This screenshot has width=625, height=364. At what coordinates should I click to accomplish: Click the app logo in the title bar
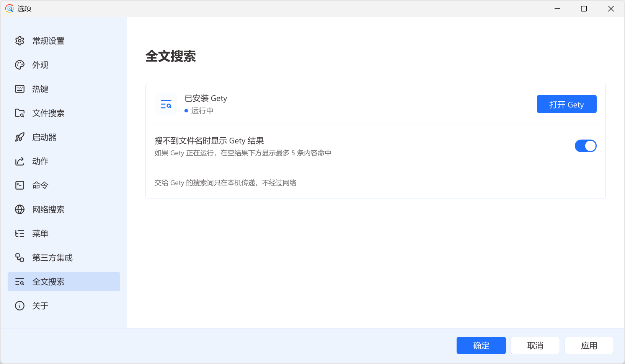click(x=10, y=8)
